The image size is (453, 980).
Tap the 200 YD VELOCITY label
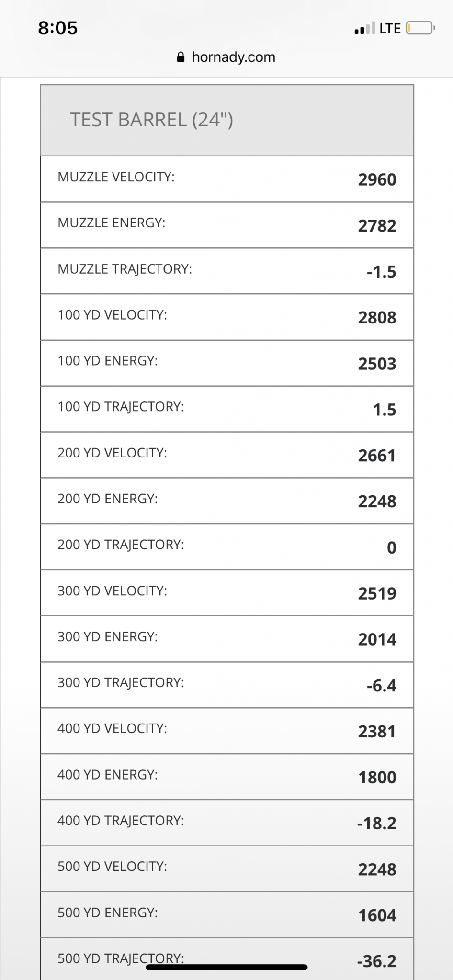pyautogui.click(x=112, y=453)
